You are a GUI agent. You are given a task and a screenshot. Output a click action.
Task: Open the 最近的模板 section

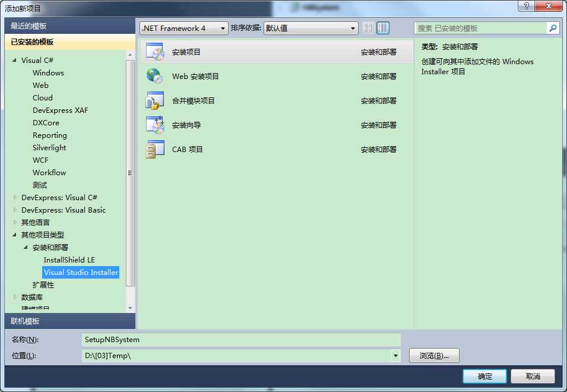click(x=70, y=26)
